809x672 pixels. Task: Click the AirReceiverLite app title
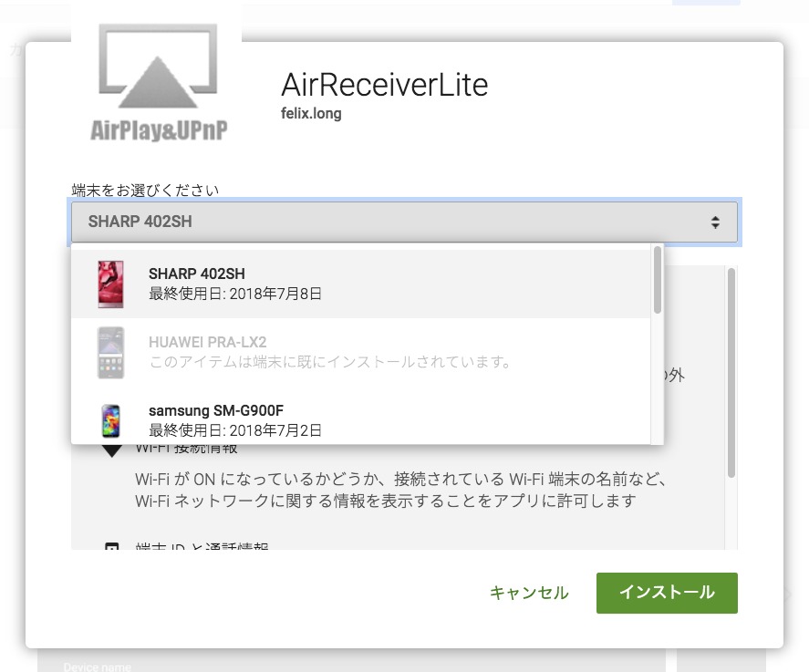click(x=384, y=85)
